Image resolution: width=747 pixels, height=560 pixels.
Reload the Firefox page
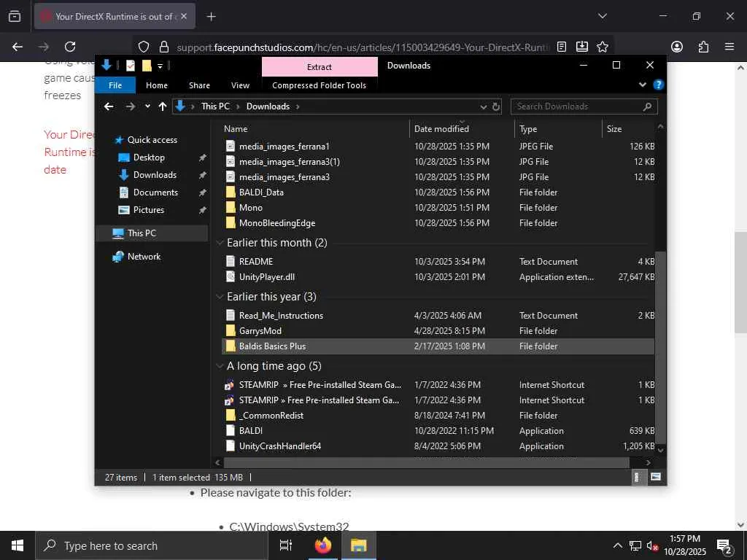[70, 47]
